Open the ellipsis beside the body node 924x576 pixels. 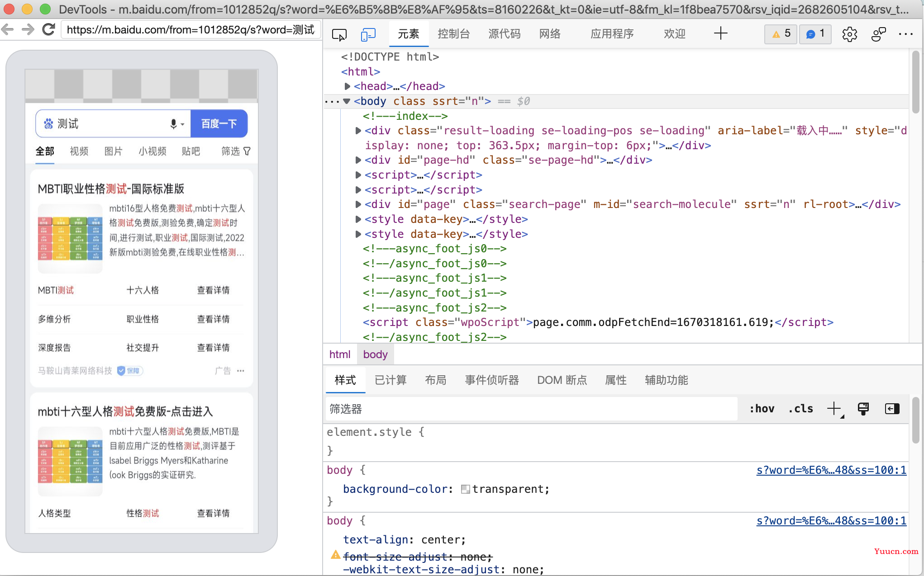coord(332,101)
